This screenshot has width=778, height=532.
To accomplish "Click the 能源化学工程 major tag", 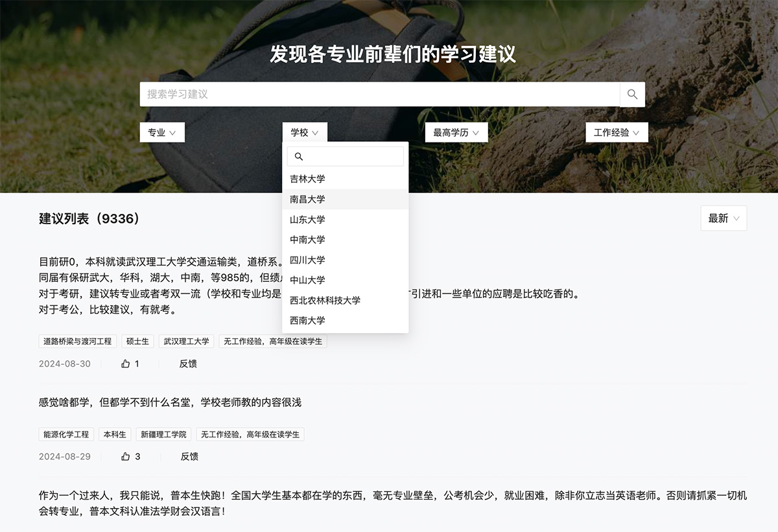I will click(66, 434).
